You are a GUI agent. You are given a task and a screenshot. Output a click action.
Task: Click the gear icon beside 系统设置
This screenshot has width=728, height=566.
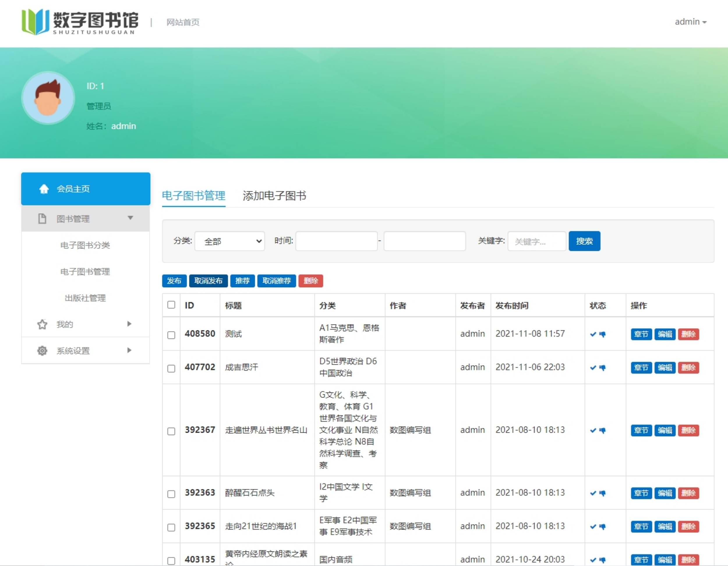coord(42,350)
